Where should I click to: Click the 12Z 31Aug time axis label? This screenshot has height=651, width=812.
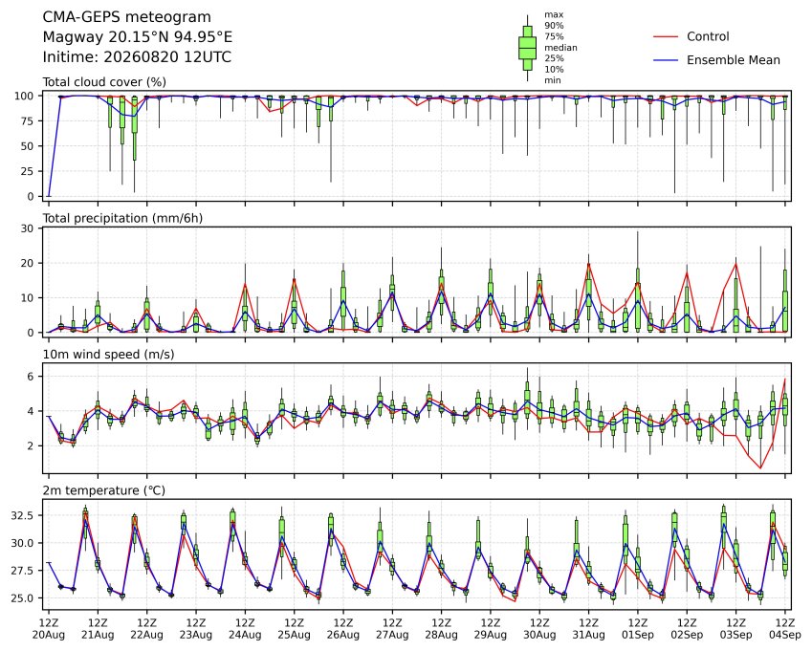coord(589,629)
